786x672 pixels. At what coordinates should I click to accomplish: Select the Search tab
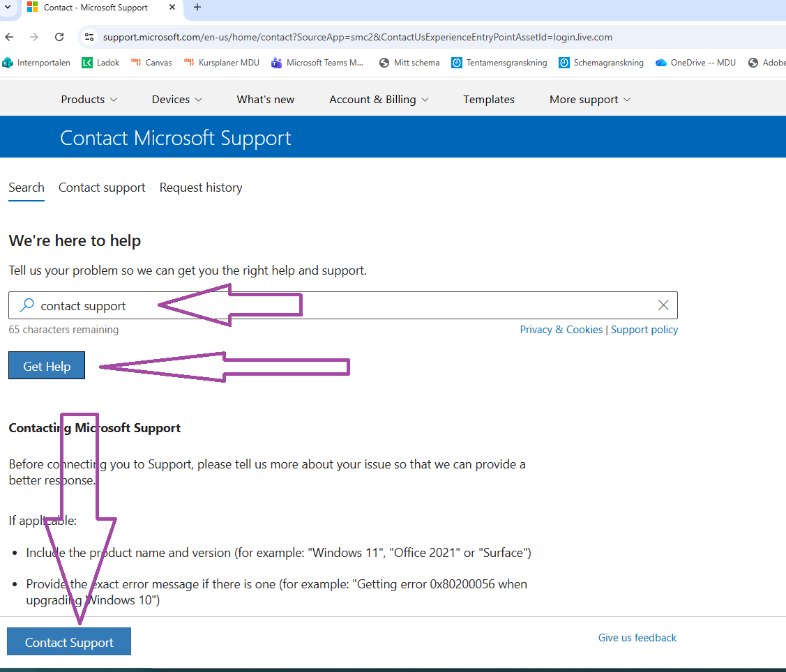point(27,188)
